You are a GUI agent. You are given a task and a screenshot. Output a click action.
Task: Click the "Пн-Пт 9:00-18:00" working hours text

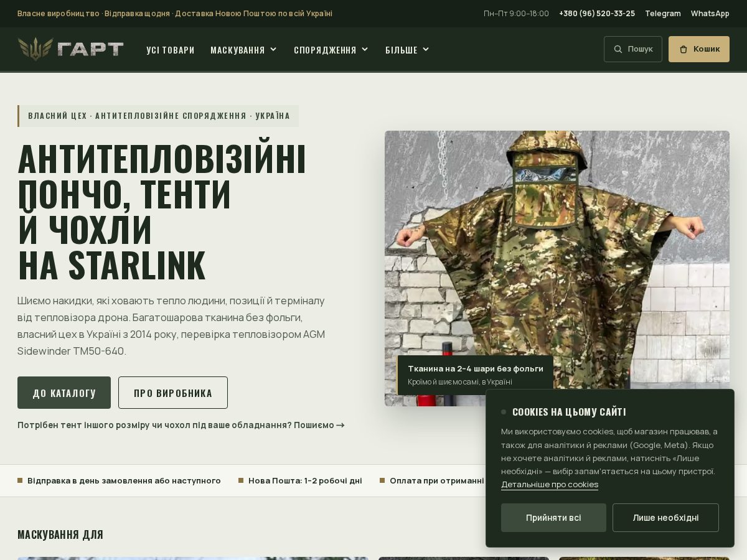[x=516, y=14]
